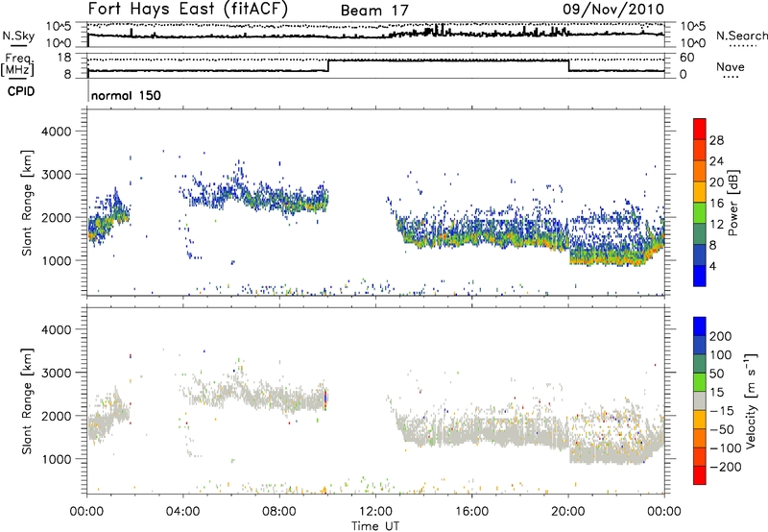
Task: Pick the light green 15–50 velocity segment
Action: [x=700, y=382]
